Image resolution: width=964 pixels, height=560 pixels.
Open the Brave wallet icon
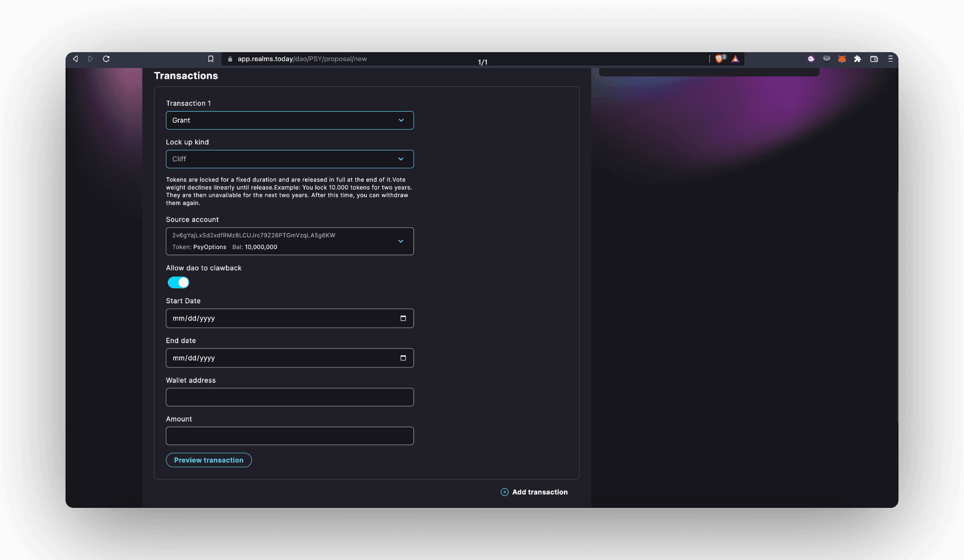(x=874, y=59)
